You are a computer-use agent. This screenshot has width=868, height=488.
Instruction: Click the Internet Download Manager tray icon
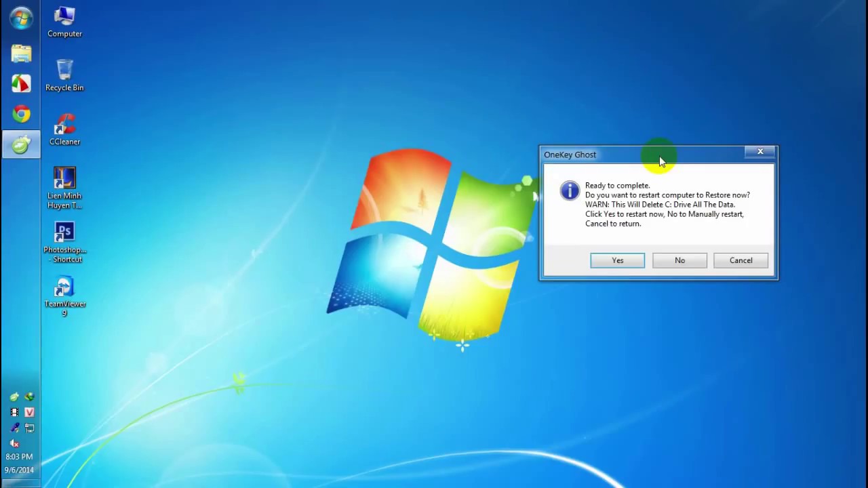click(x=29, y=397)
